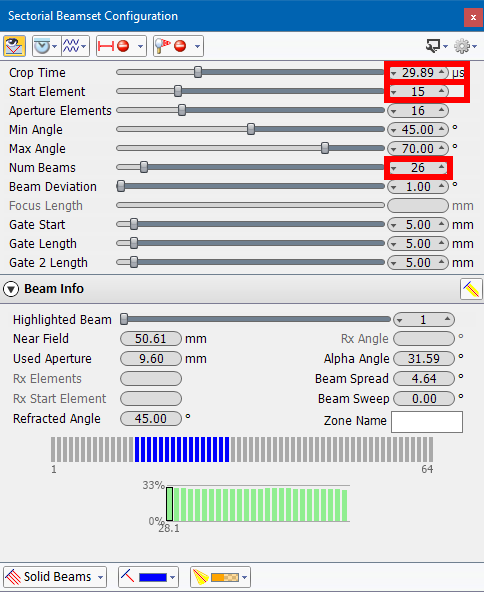Screen dimensions: 484x592
Task: Click the Highlighted Beam slider handle
Action: 124,319
